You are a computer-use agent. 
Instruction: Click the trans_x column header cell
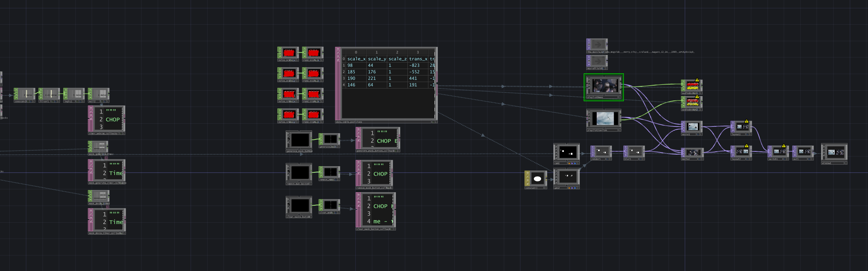tap(418, 59)
